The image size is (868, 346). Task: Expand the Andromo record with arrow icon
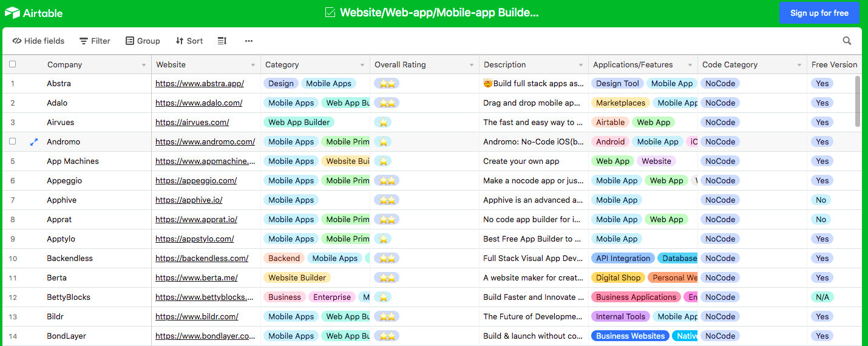[34, 141]
